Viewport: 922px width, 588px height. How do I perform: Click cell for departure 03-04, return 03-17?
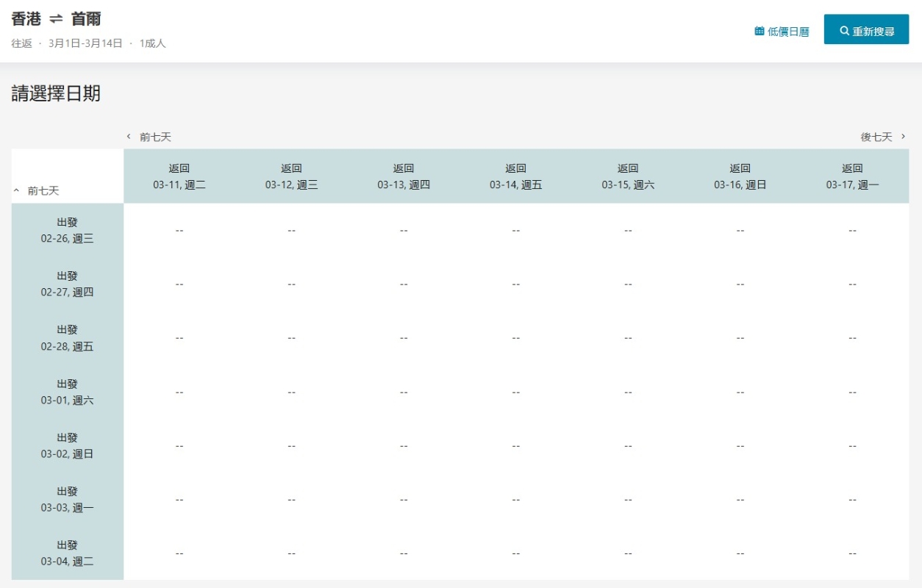pyautogui.click(x=852, y=553)
